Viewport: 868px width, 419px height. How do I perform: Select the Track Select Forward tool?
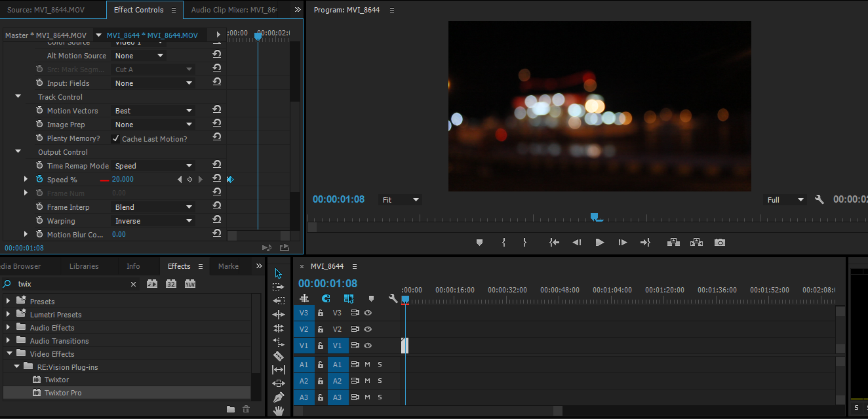(x=279, y=287)
